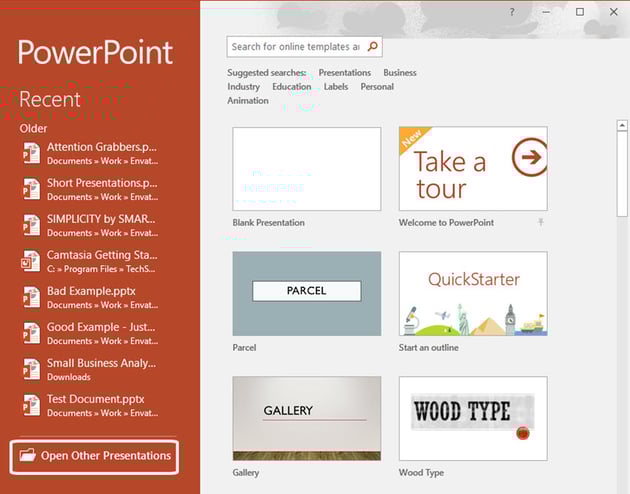Click the Help question mark icon
The image size is (630, 494).
(511, 12)
